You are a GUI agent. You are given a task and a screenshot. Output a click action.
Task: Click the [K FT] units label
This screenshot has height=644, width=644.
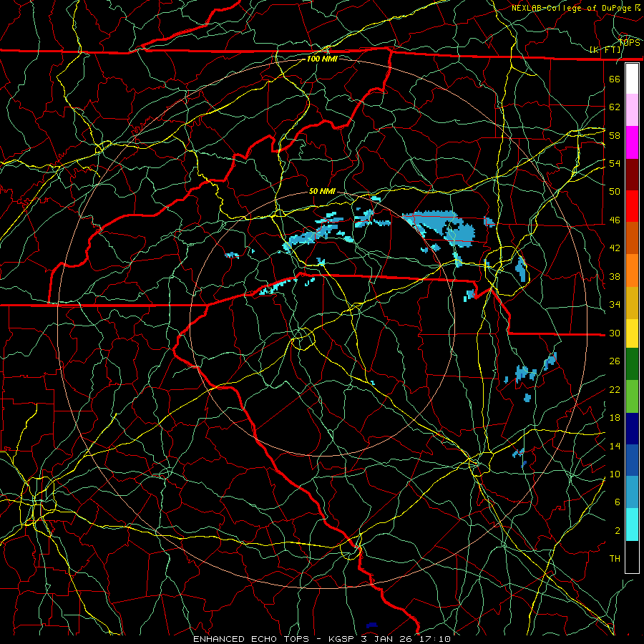(605, 50)
